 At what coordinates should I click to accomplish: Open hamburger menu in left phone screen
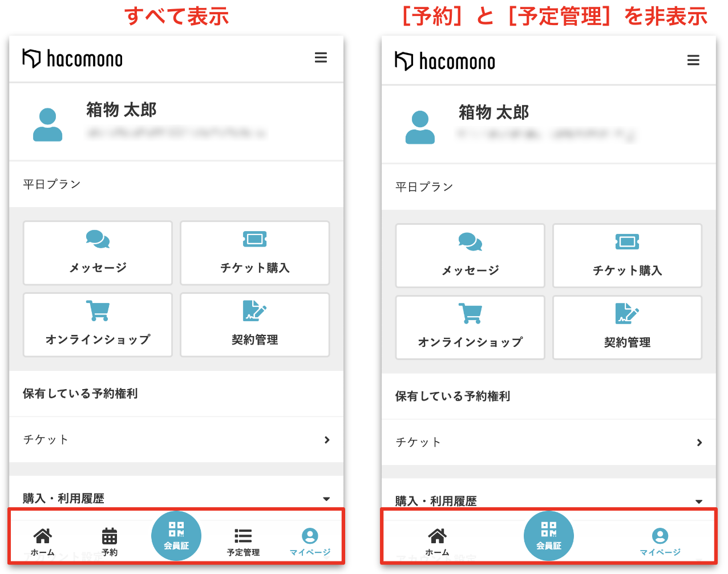[x=321, y=58]
